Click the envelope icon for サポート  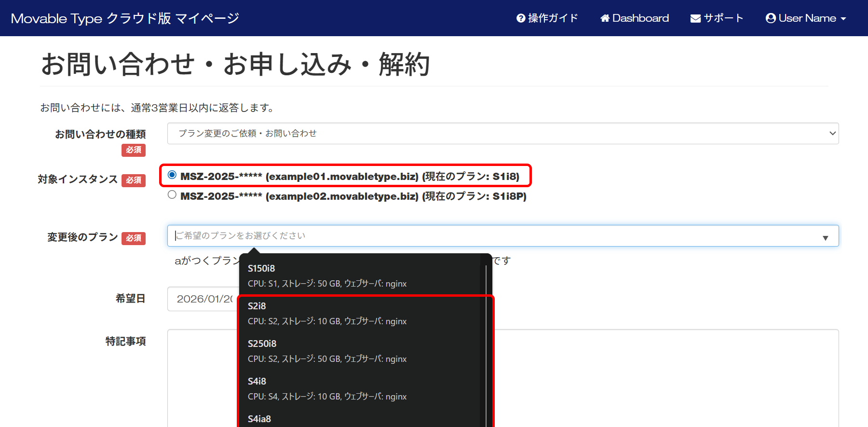tap(695, 18)
